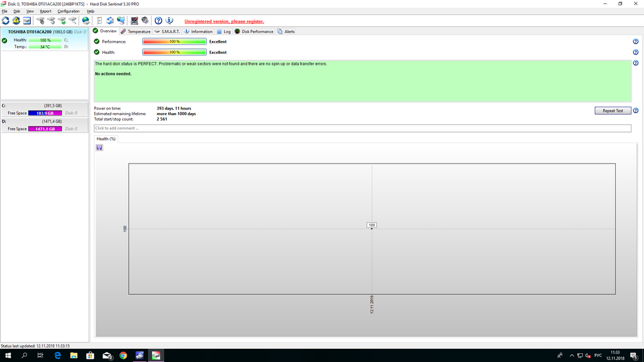Open the Help menu
644x362 pixels.
[91, 11]
